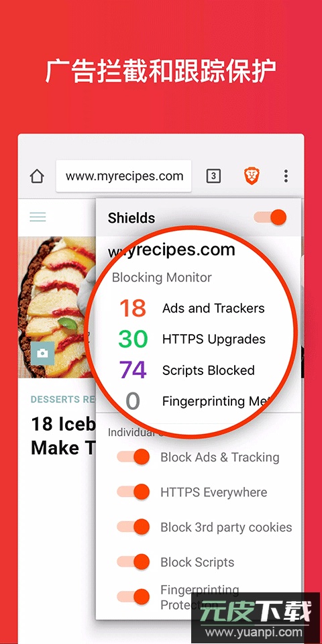
Task: Tap the home icon in browser toolbar
Action: (x=37, y=176)
